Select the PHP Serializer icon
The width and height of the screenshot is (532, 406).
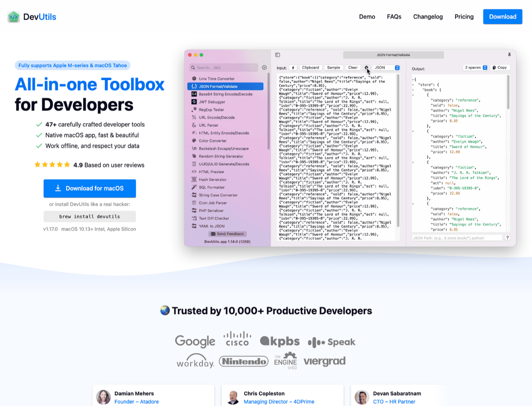194,210
